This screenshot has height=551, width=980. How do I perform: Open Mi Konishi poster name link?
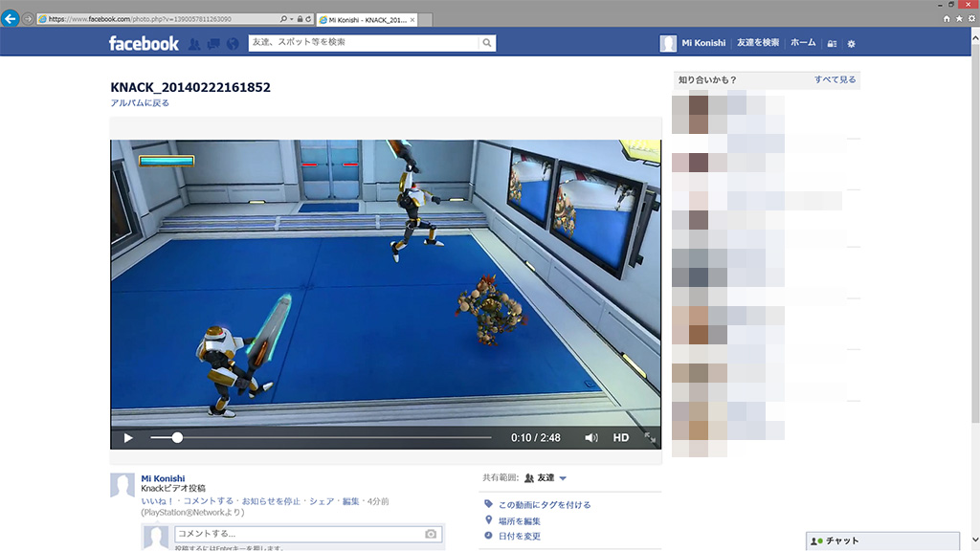[x=163, y=478]
